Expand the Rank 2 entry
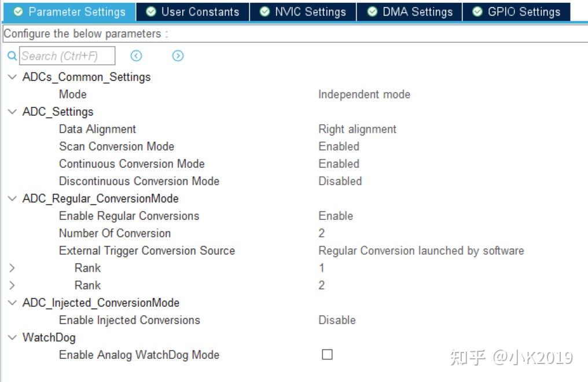588x382 pixels. tap(12, 285)
